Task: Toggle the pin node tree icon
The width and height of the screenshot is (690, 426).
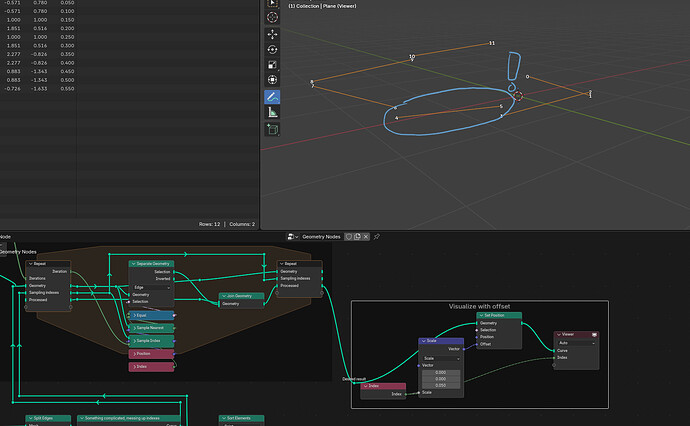Action: pos(377,237)
